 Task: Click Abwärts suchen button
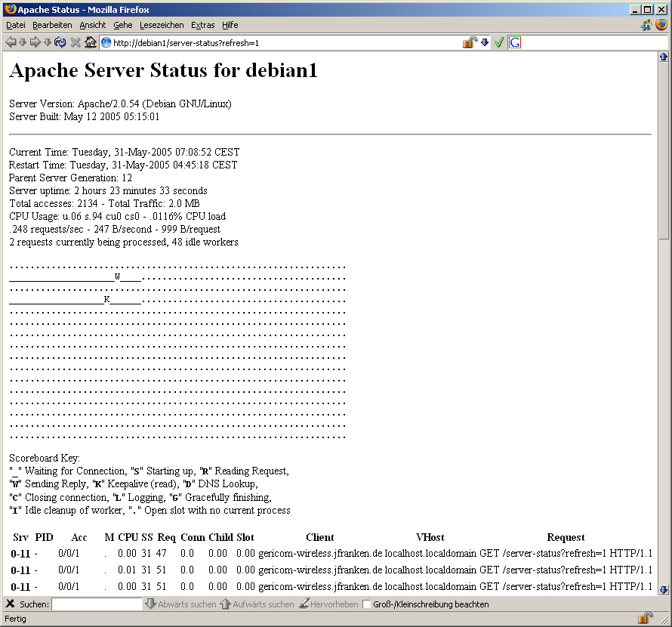(180, 604)
